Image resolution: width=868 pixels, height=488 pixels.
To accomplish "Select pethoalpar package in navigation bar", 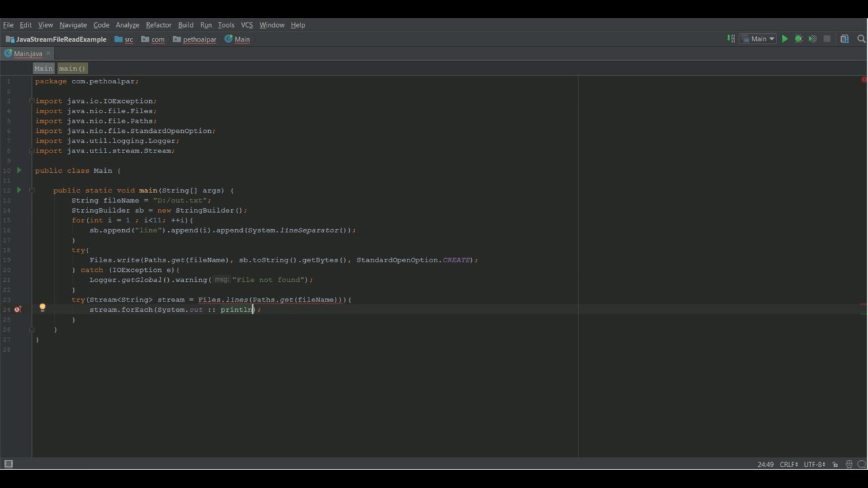I will pyautogui.click(x=195, y=39).
